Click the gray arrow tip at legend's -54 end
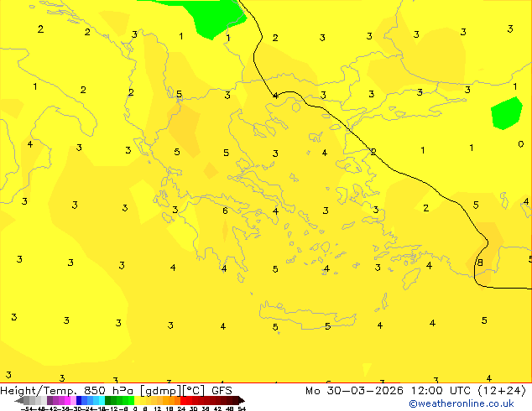The width and height of the screenshot is (532, 411). tap(19, 400)
